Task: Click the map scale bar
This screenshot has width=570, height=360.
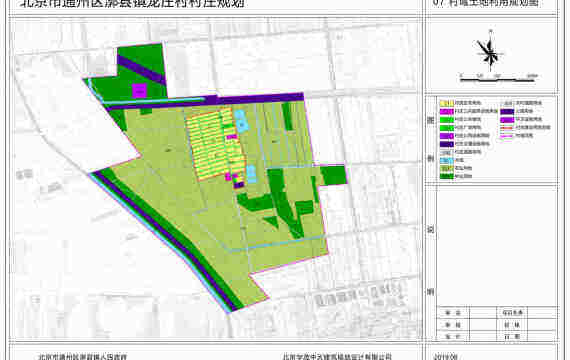Action: tap(497, 79)
